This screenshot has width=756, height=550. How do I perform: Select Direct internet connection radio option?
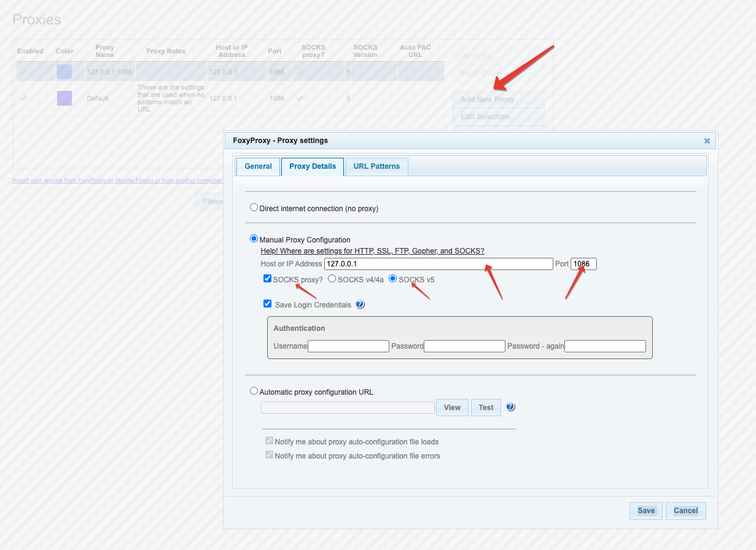254,208
